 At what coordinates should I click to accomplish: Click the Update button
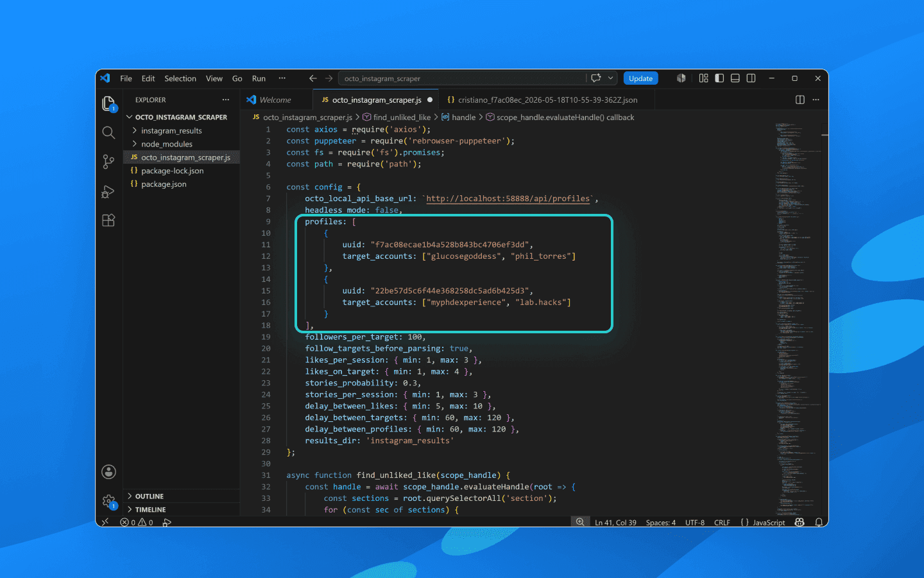point(640,78)
